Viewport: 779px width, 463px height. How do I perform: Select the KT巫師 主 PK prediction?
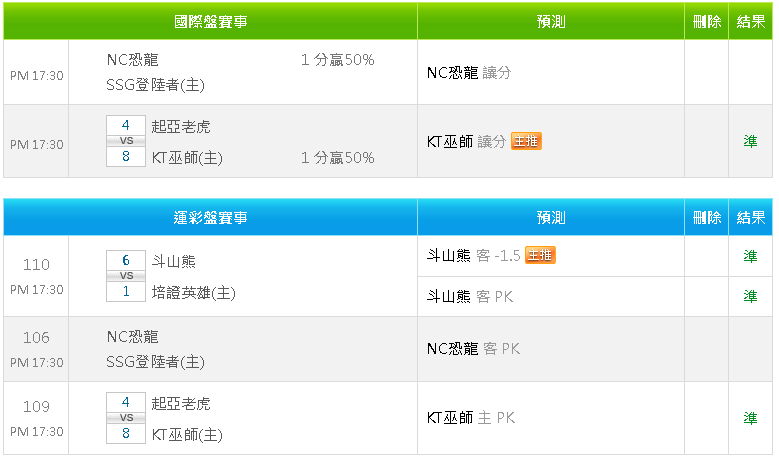pyautogui.click(x=470, y=418)
